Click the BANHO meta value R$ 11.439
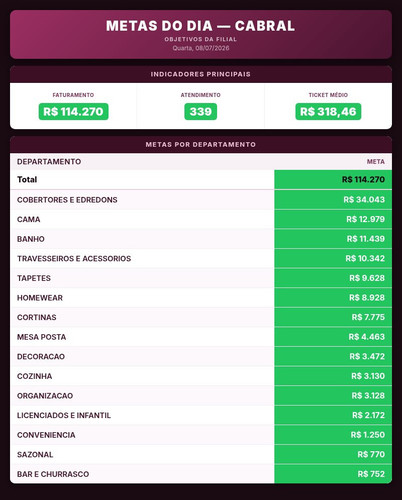The width and height of the screenshot is (402, 500). pyautogui.click(x=366, y=239)
